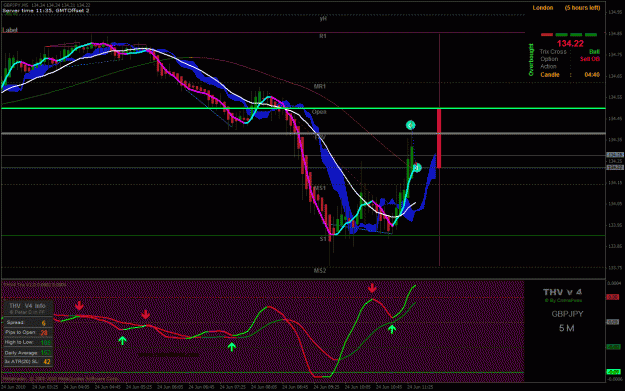Viewport: 625px width, 391px height.
Task: Click the upper cyan circle marker above the candles
Action: coord(410,125)
